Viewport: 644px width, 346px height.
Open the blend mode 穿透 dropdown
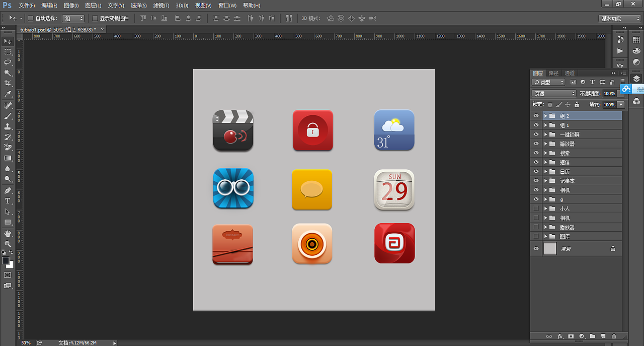pyautogui.click(x=554, y=93)
